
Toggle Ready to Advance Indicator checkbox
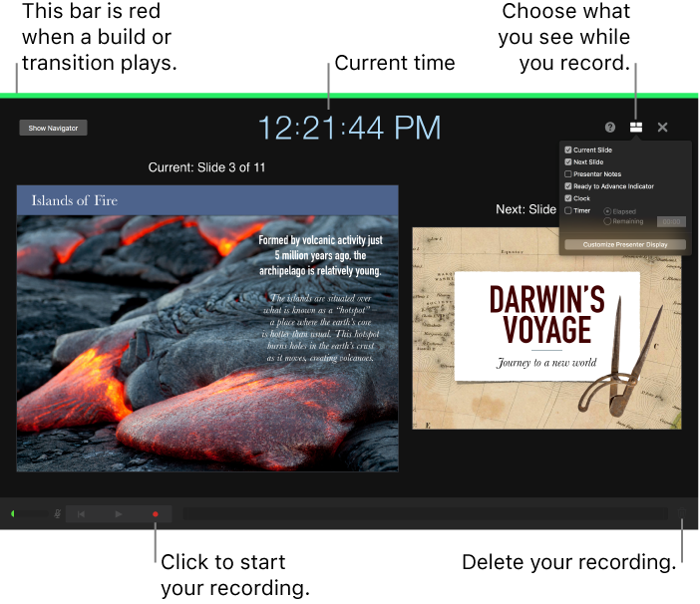[567, 186]
